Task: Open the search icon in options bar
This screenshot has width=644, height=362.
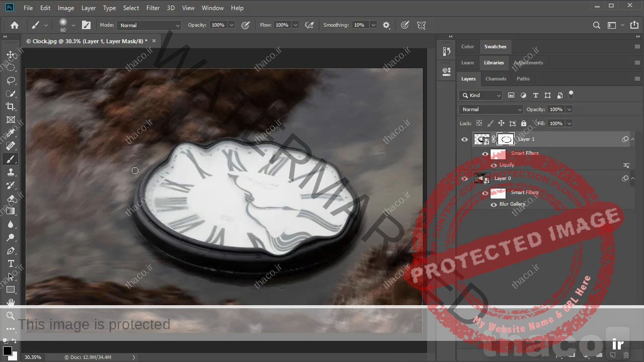Action: tap(597, 25)
